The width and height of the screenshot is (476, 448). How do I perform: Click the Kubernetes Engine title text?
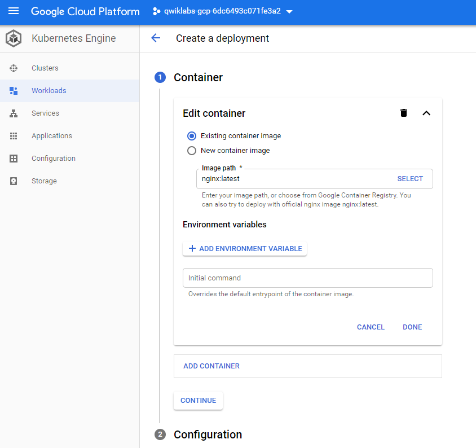(x=74, y=38)
